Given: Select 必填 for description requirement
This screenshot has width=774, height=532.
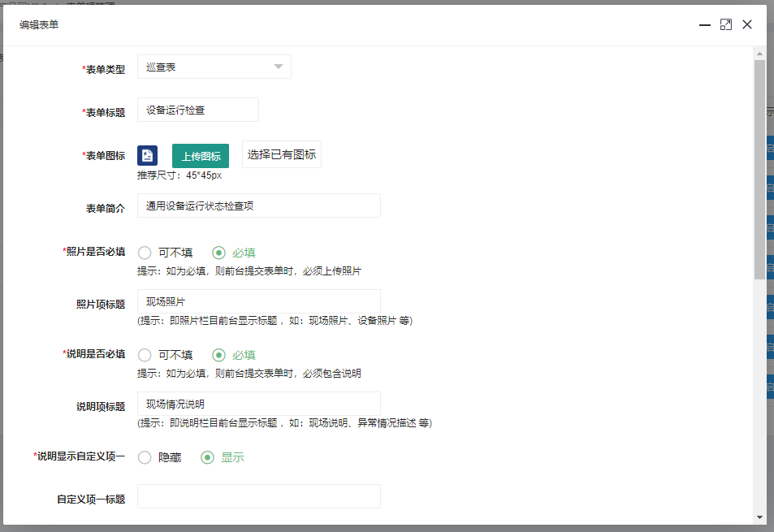Looking at the screenshot, I should [x=218, y=355].
